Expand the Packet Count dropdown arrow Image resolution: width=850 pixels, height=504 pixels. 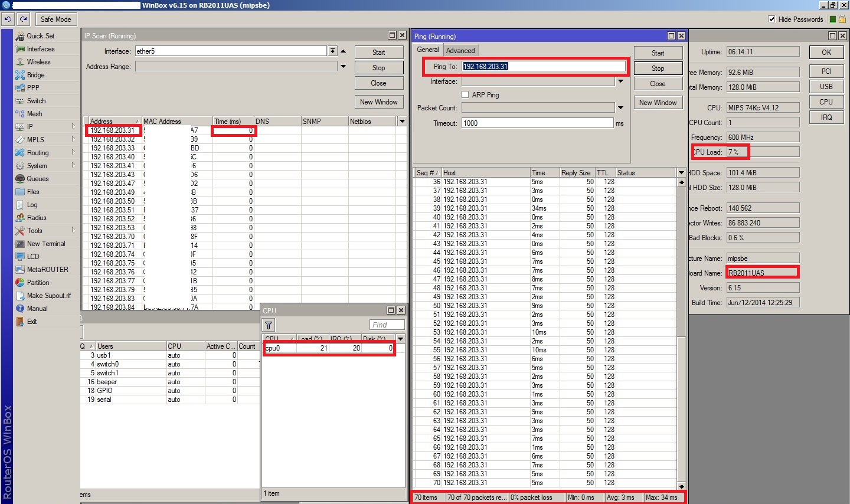pyautogui.click(x=620, y=108)
